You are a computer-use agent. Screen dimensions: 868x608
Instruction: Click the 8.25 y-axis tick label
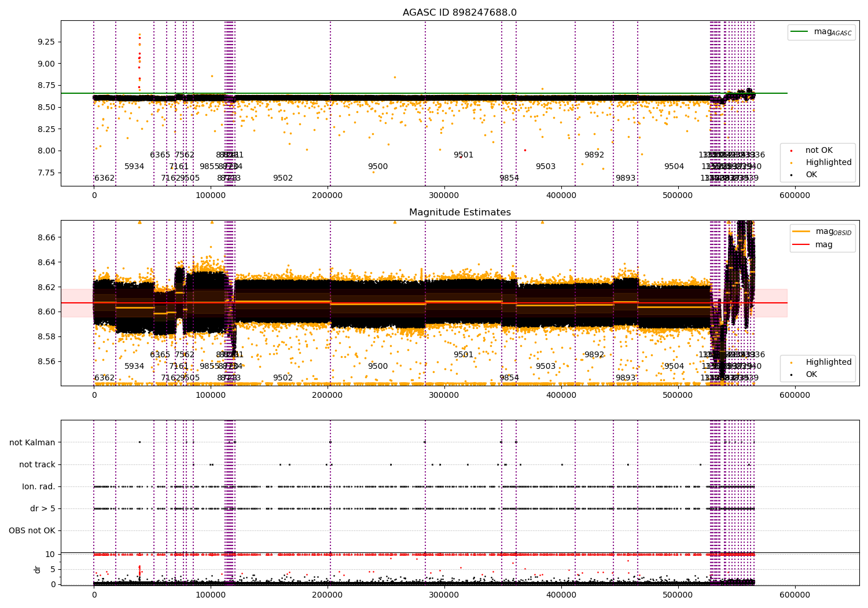(x=46, y=129)
